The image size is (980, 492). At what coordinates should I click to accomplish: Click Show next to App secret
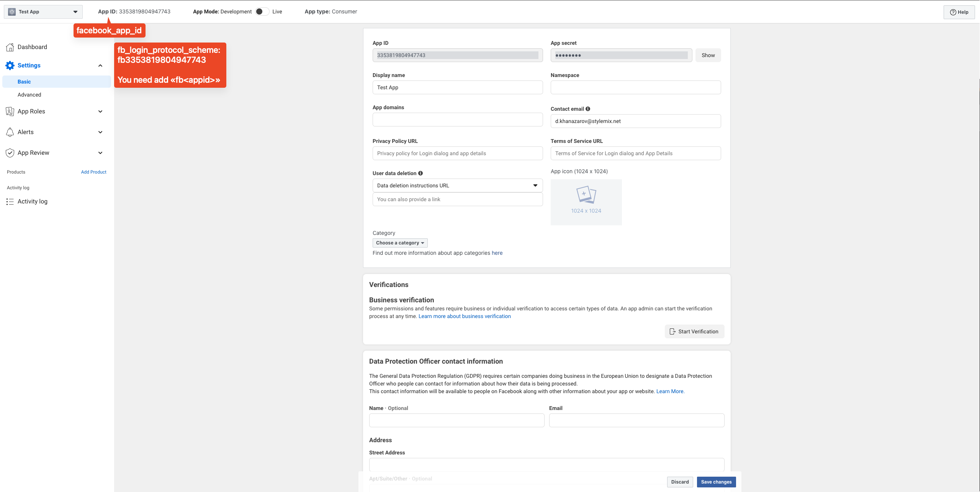[x=708, y=55]
